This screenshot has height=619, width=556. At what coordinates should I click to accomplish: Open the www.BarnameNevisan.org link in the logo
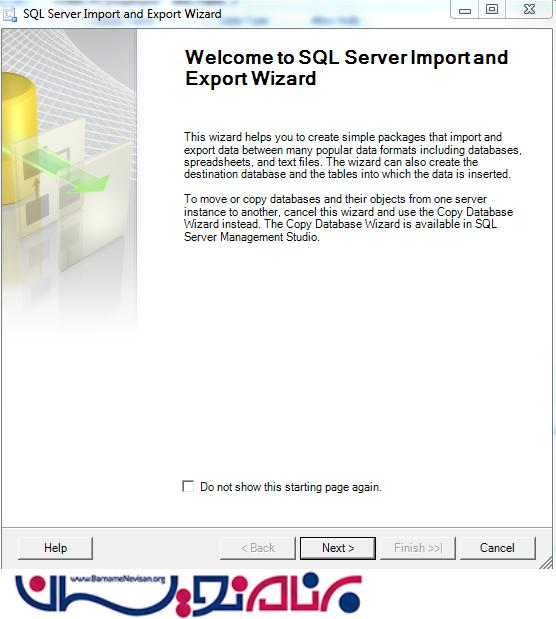point(118,579)
